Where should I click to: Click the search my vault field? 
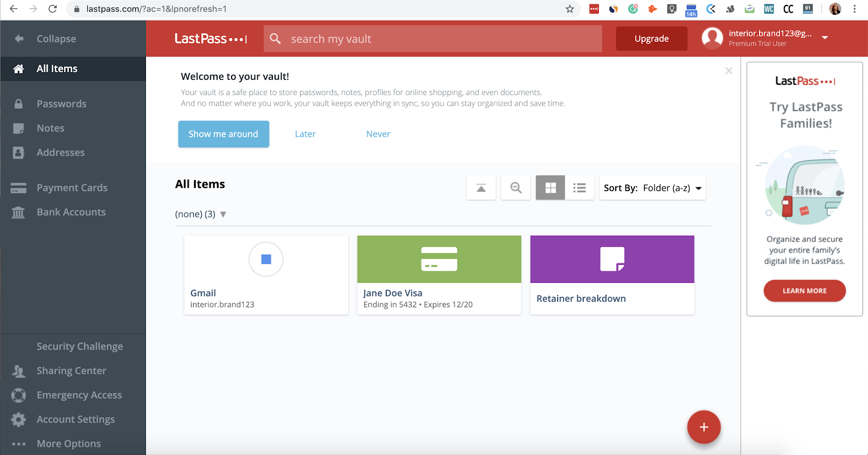pyautogui.click(x=433, y=39)
